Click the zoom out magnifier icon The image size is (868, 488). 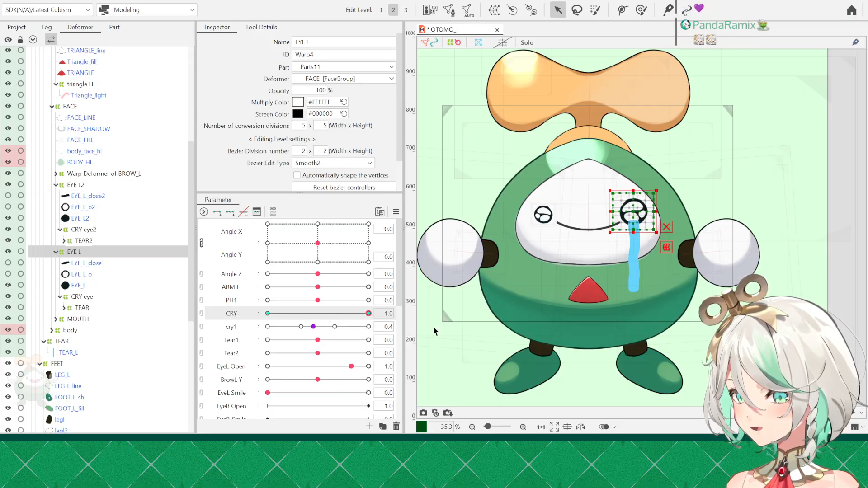coord(472,427)
